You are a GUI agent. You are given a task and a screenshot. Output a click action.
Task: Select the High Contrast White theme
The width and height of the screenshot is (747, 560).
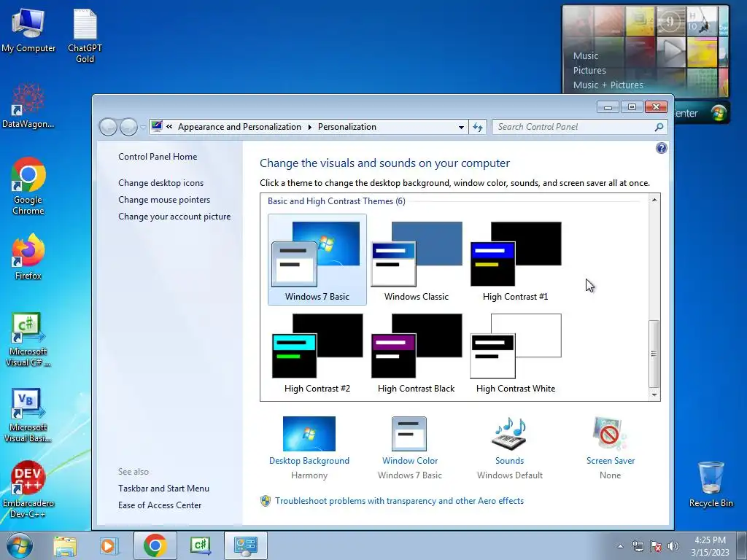pyautogui.click(x=516, y=352)
